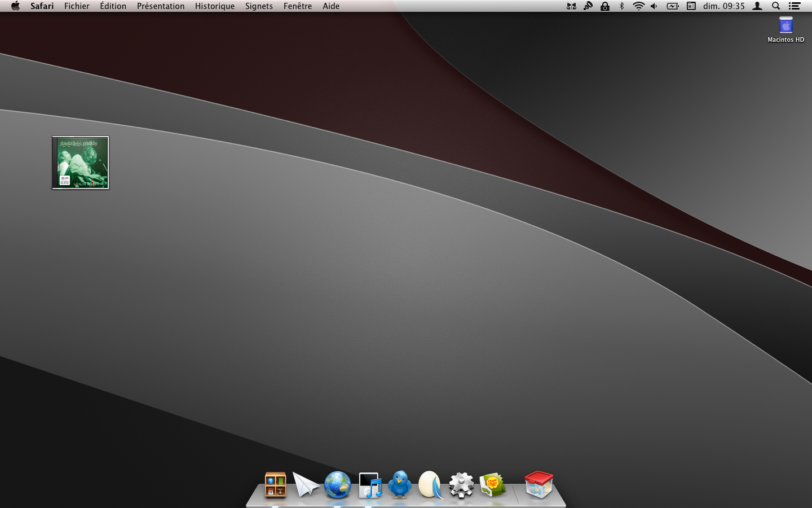Viewport: 812px width, 508px height.
Task: Open the Chupa Chups wrapper icon in Dock
Action: (x=492, y=485)
